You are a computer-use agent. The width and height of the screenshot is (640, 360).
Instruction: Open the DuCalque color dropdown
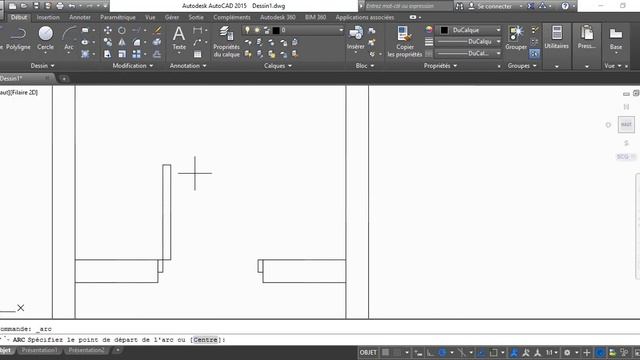coord(470,30)
